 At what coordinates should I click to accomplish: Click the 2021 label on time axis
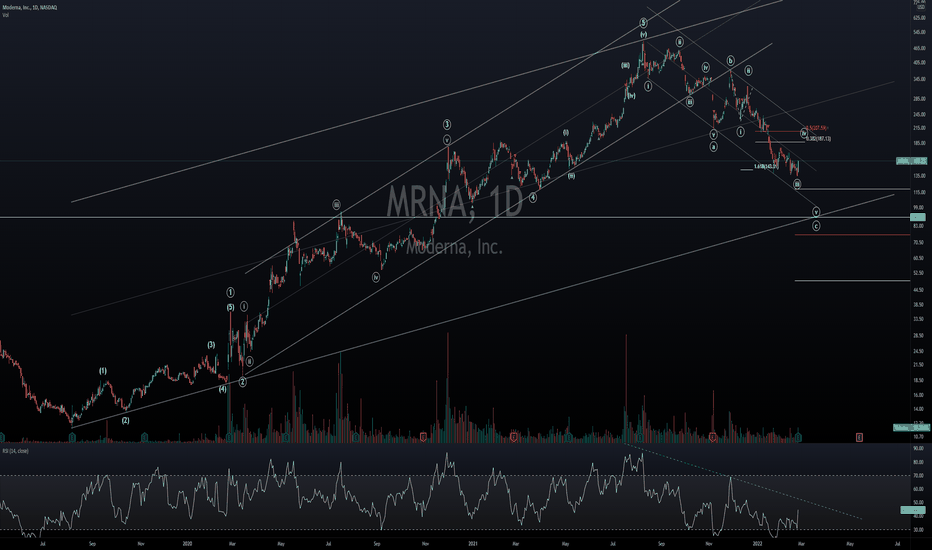click(x=473, y=543)
